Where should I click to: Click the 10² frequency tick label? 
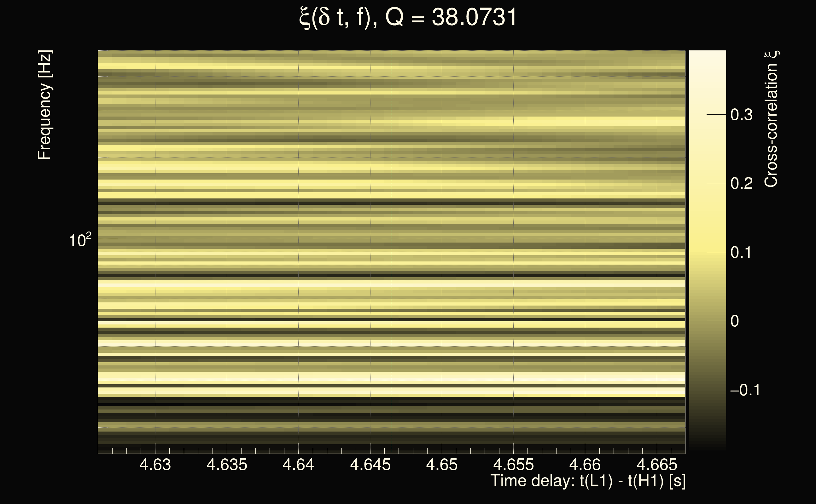80,240
